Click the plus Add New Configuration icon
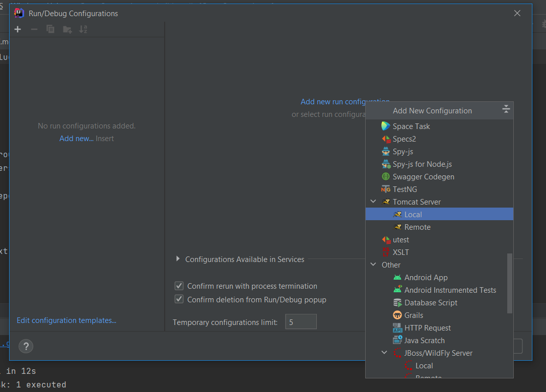 (x=18, y=30)
